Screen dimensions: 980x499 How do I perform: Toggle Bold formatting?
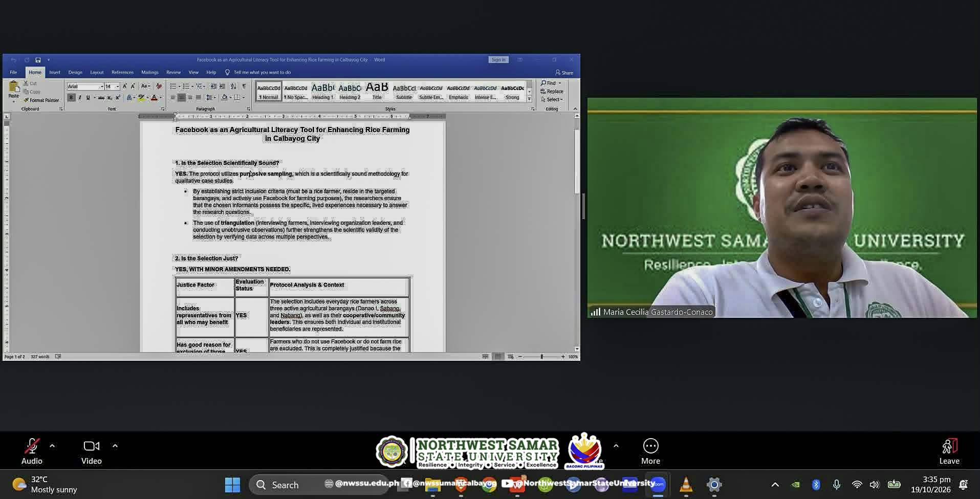pos(71,98)
